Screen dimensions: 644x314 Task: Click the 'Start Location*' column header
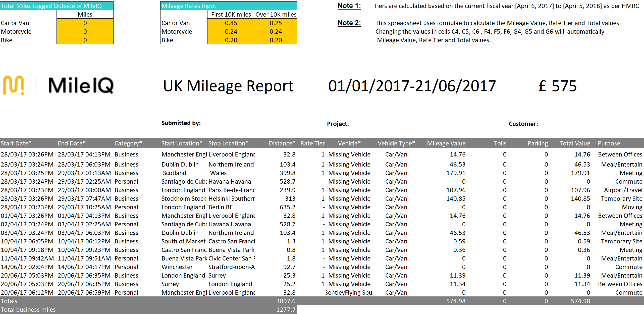pos(182,143)
